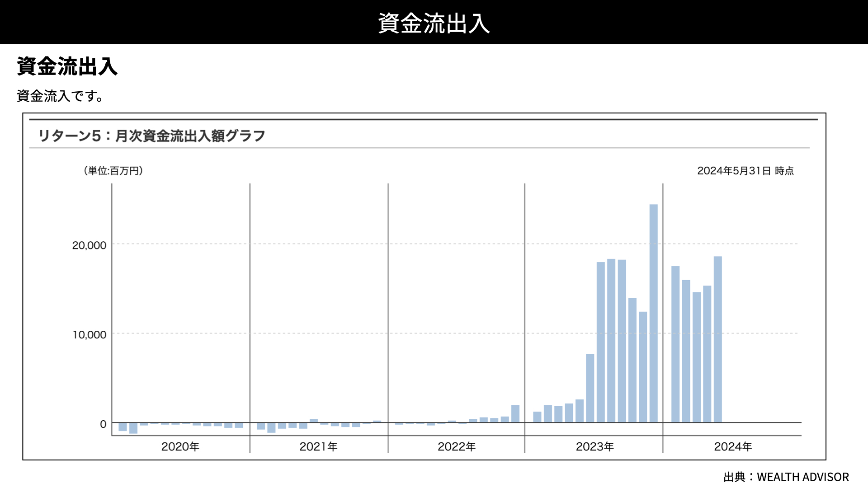This screenshot has width=868, height=488.
Task: Click the 0 y-axis label
Action: (103, 424)
